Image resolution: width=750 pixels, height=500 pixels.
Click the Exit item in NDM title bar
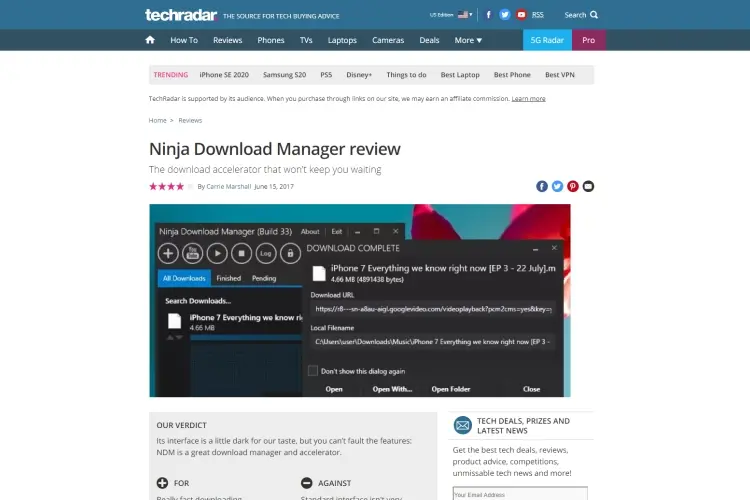337,232
